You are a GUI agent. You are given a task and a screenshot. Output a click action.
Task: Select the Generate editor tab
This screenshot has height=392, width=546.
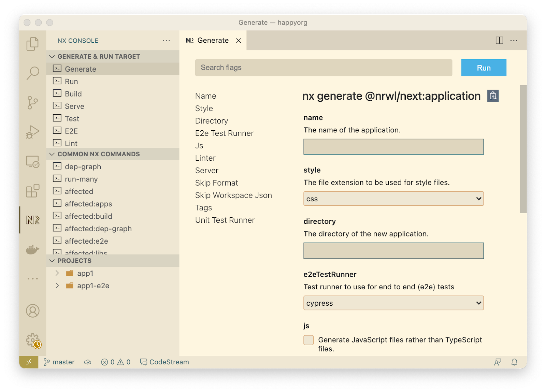pyautogui.click(x=212, y=40)
